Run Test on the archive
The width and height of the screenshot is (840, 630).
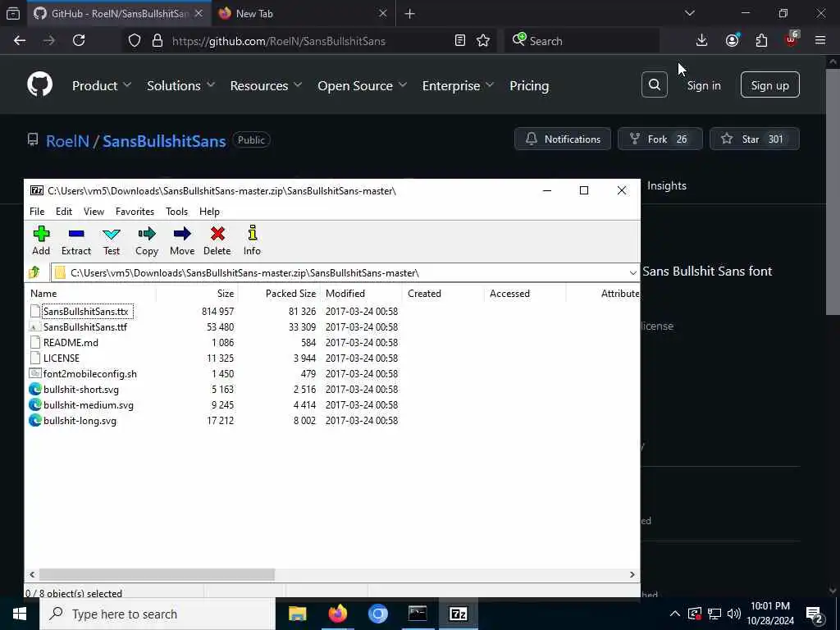[112, 240]
